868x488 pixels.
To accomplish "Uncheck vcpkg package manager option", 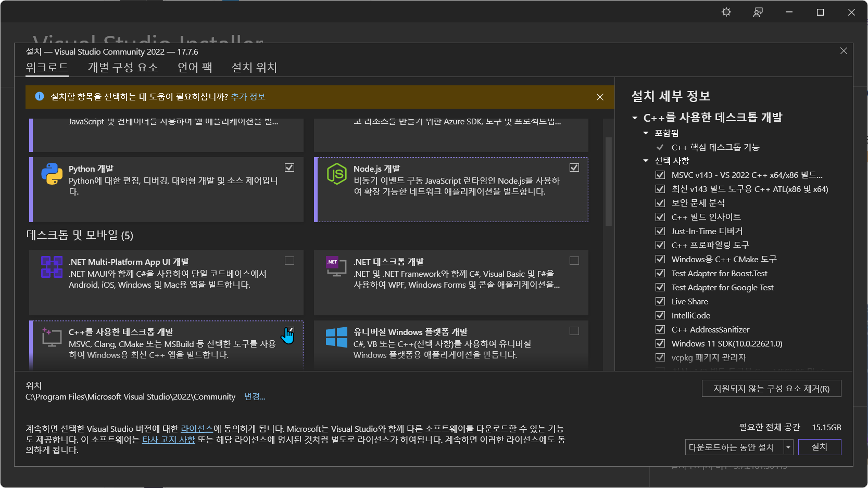I will click(660, 357).
